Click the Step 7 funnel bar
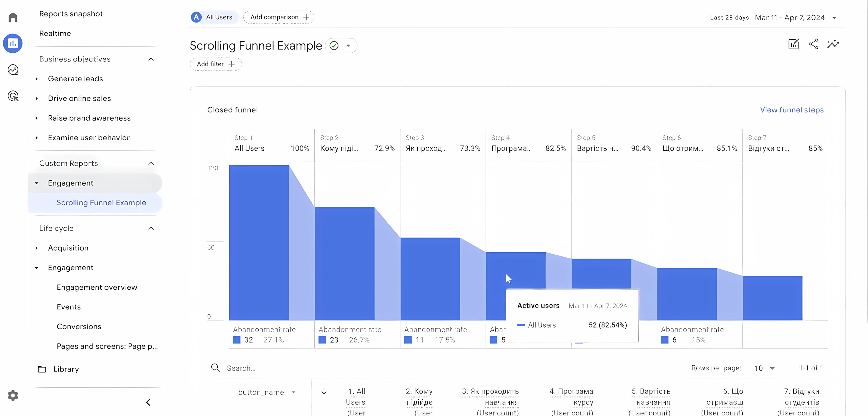The height and width of the screenshot is (416, 868). click(x=772, y=298)
